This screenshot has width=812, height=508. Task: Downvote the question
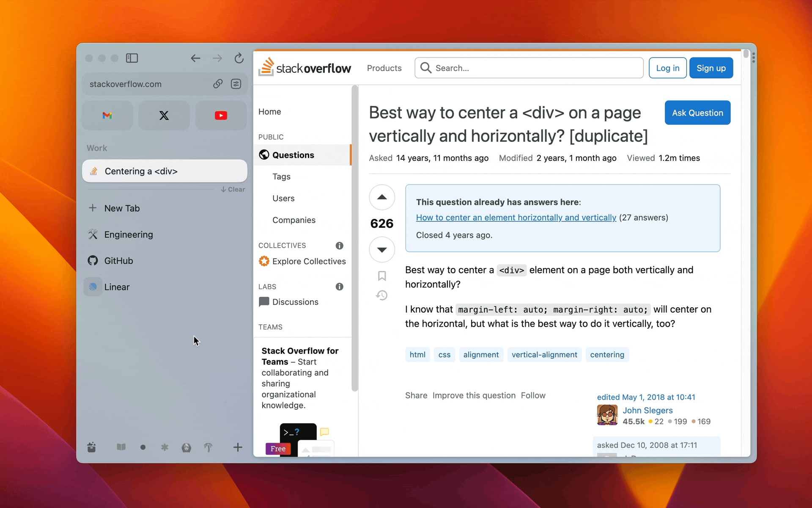coord(382,250)
